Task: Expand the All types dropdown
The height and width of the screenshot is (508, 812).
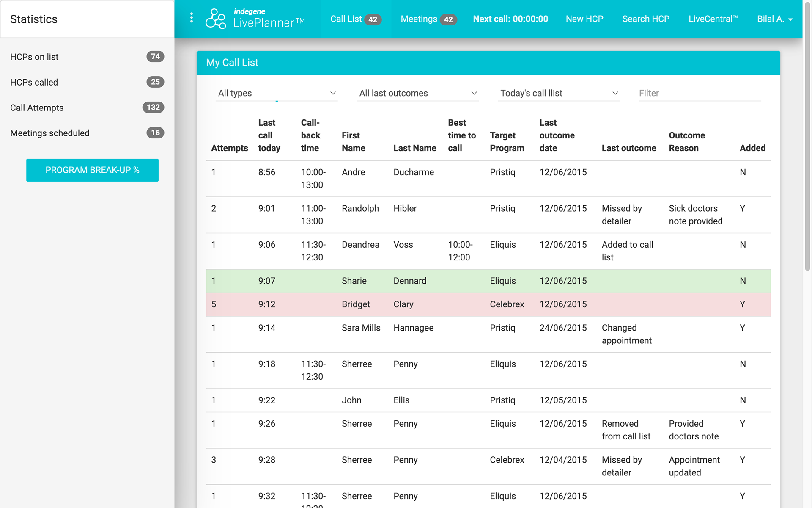Action: [277, 93]
